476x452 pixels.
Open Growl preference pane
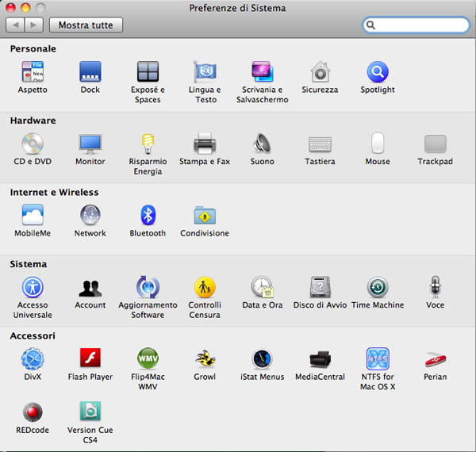tap(205, 359)
